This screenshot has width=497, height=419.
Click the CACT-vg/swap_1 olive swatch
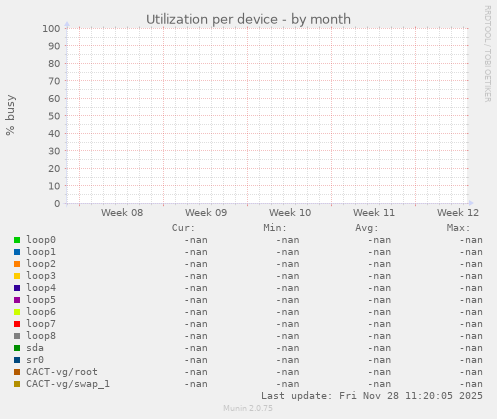click(17, 384)
